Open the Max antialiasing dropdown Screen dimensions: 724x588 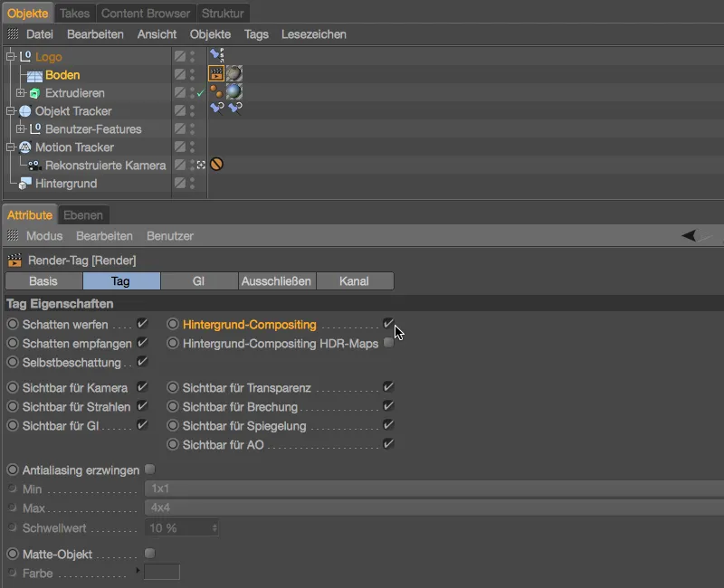[x=434, y=507]
